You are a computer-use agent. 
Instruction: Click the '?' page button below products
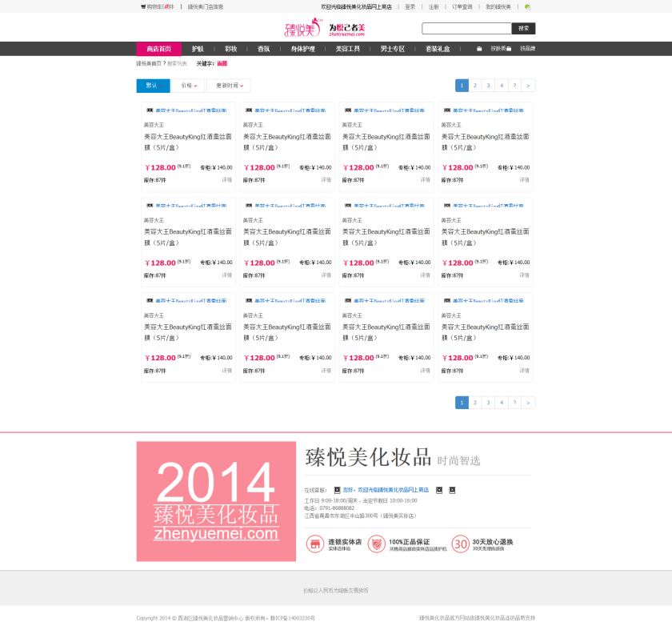click(x=514, y=403)
